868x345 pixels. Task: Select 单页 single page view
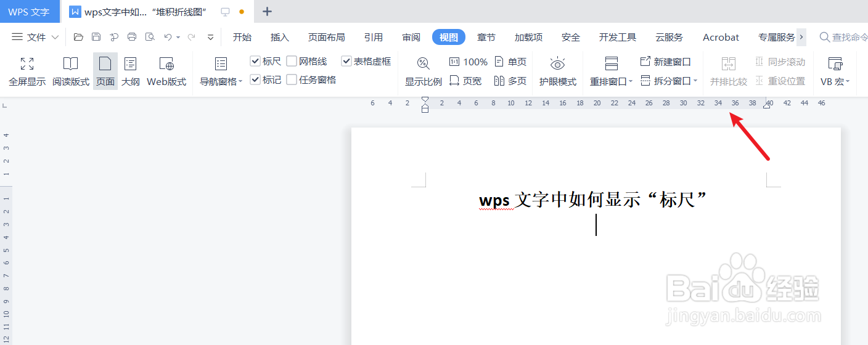coord(510,62)
